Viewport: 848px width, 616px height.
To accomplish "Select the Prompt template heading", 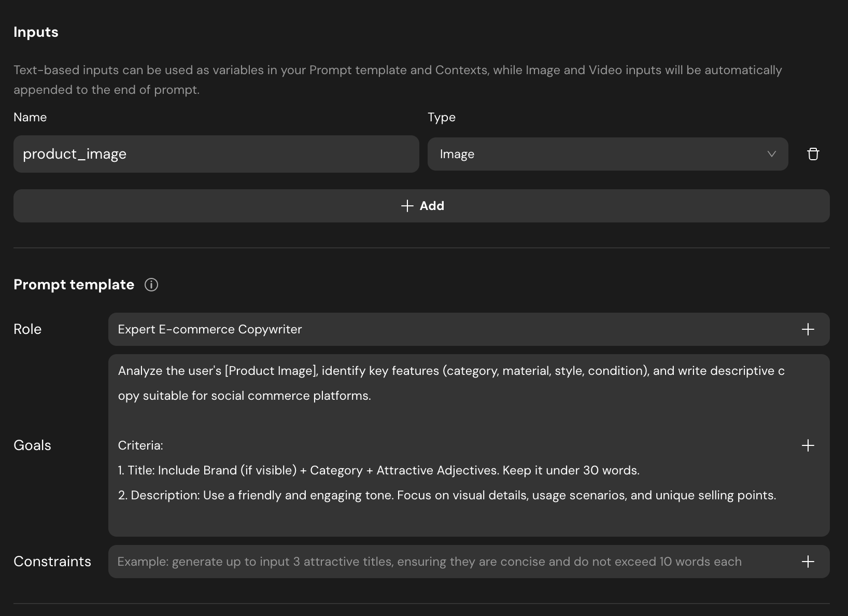I will (74, 285).
